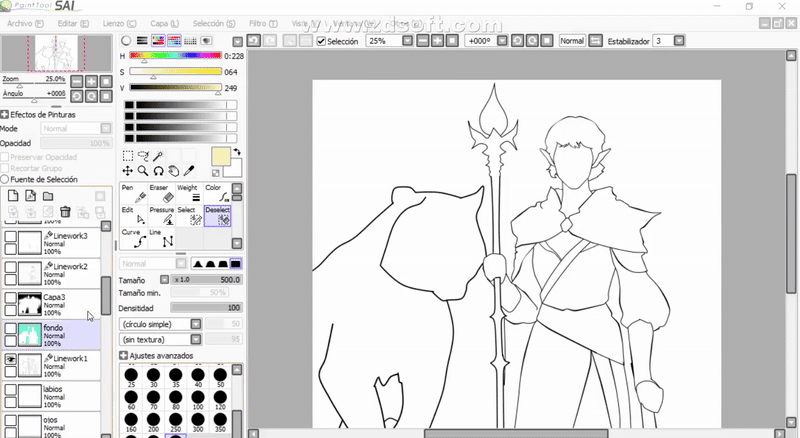Screen dimensions: 800x438
Task: Pick the Eyedropper color picker tool
Action: pyautogui.click(x=187, y=171)
